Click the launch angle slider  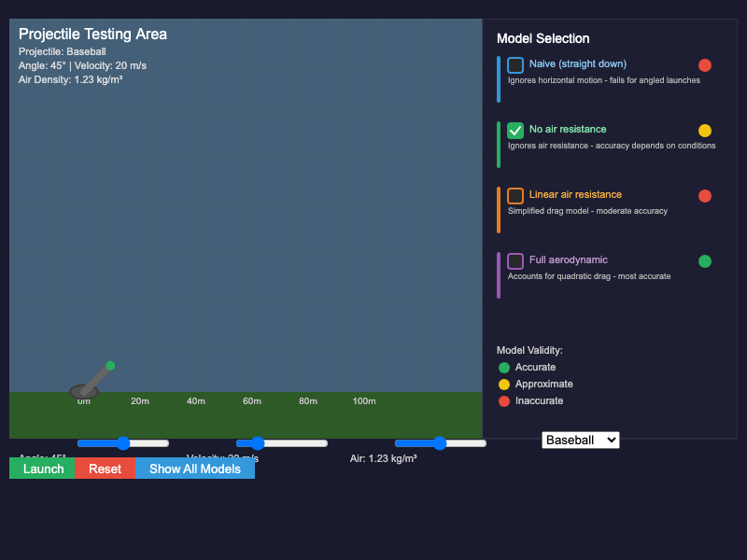pyautogui.click(x=122, y=443)
